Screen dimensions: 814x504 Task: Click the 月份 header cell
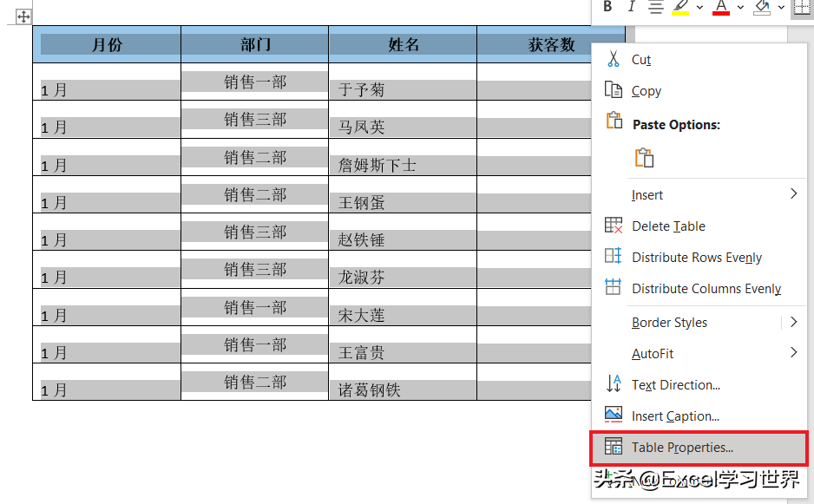pyautogui.click(x=107, y=44)
